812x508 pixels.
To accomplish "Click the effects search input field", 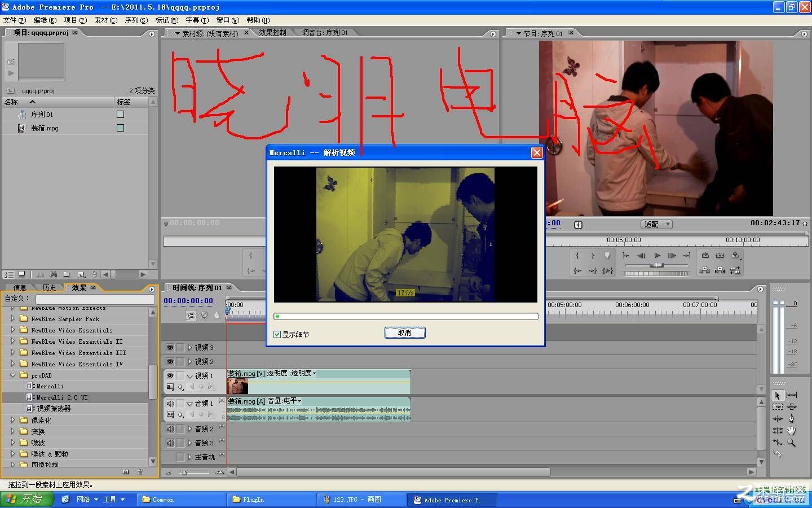I will click(x=95, y=299).
